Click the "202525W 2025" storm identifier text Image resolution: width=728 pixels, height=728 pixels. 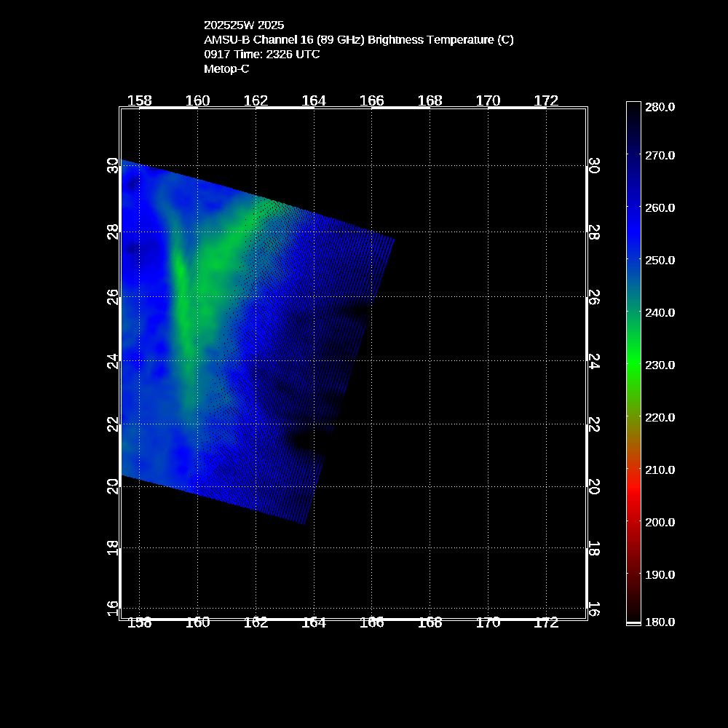[x=244, y=25]
